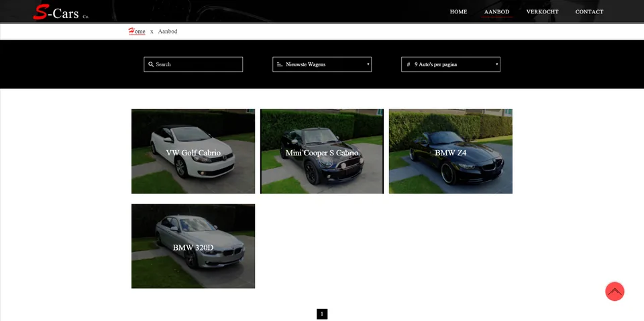
Task: Open the Home menu item
Action: pyautogui.click(x=458, y=12)
